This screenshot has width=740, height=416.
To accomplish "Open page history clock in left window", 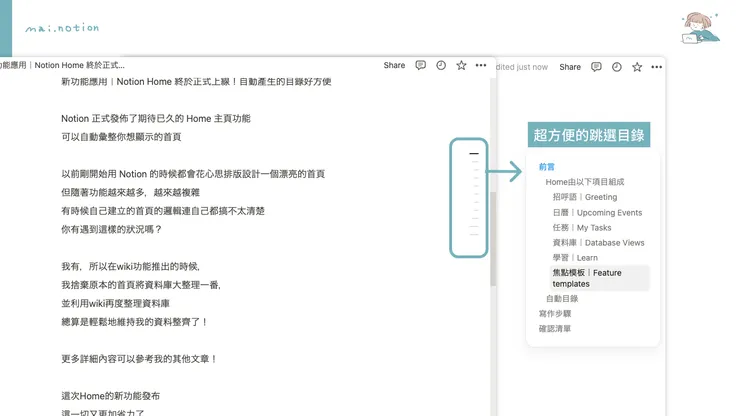I will tap(441, 65).
